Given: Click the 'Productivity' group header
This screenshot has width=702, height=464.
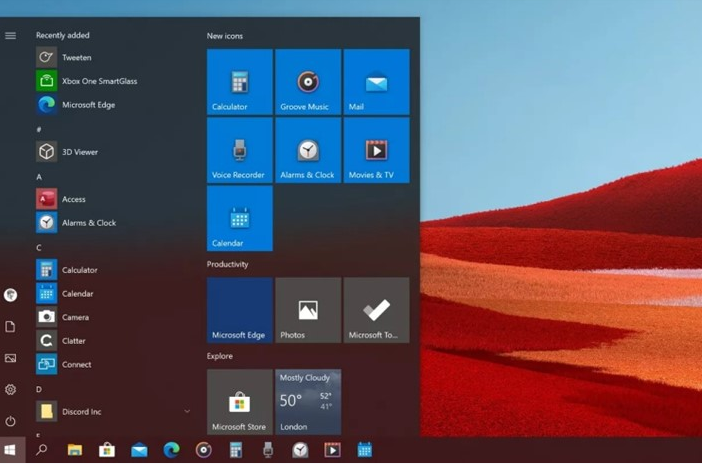Looking at the screenshot, I should click(x=227, y=264).
